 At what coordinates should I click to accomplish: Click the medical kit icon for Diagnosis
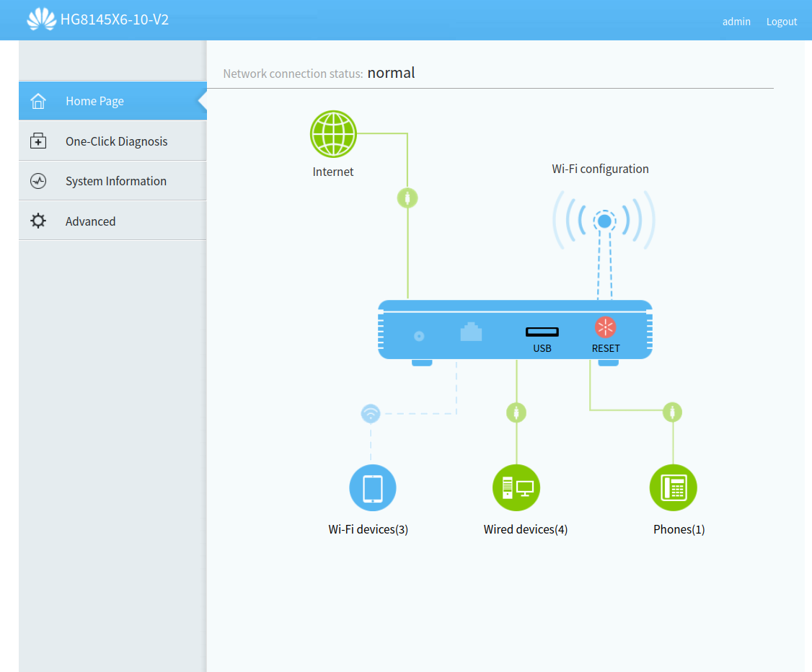[37, 141]
